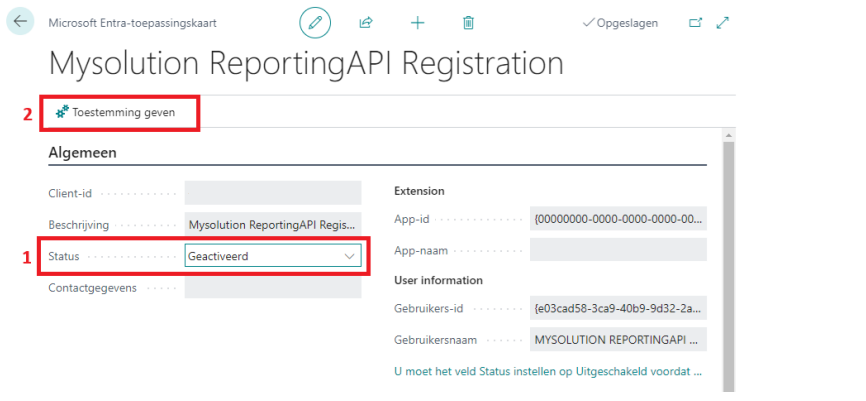Click the pencil edit icon
The image size is (866, 401).
(x=315, y=22)
